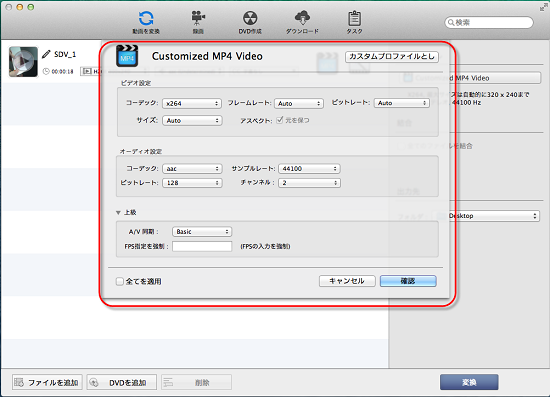Click the search magnifier icon
This screenshot has height=397, width=550.
click(x=451, y=22)
